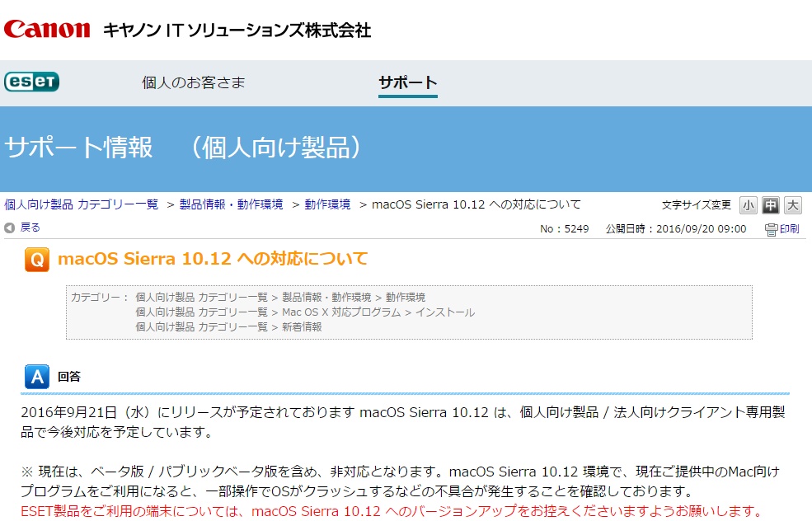This screenshot has width=812, height=521.
Task: Open the 個人のお客さま menu
Action: [x=193, y=82]
